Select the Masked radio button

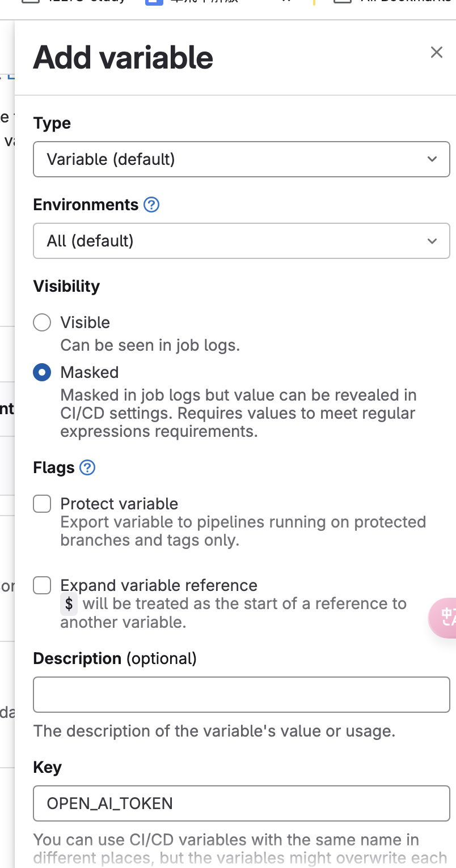click(42, 372)
